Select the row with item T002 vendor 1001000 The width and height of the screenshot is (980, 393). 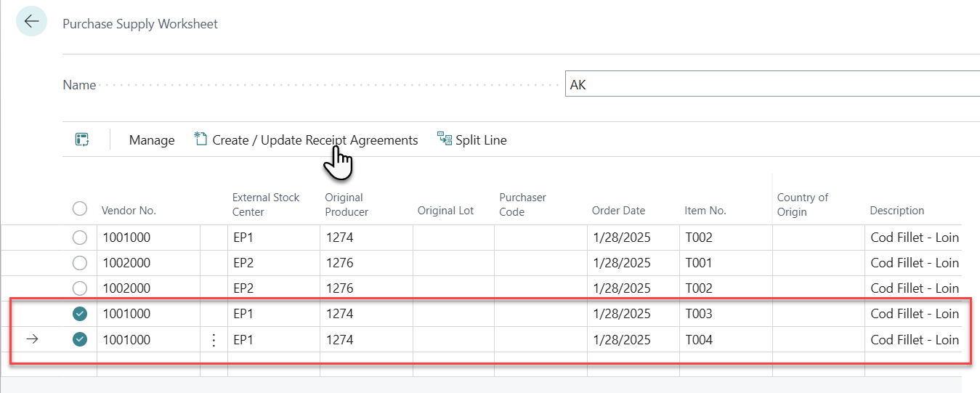click(x=80, y=238)
